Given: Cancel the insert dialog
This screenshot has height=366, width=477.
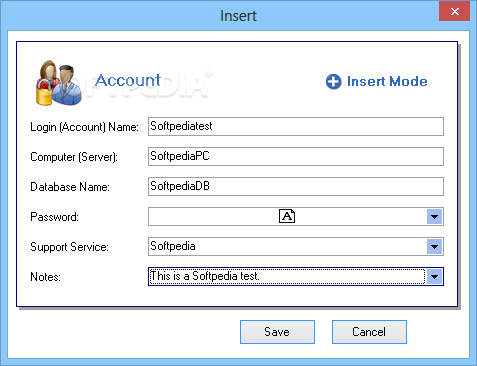Looking at the screenshot, I should pos(369,332).
